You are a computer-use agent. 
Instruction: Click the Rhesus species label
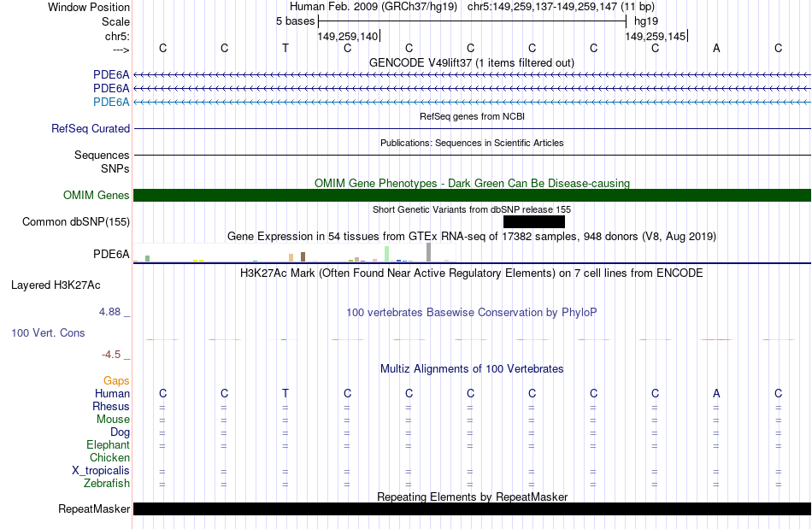(111, 407)
